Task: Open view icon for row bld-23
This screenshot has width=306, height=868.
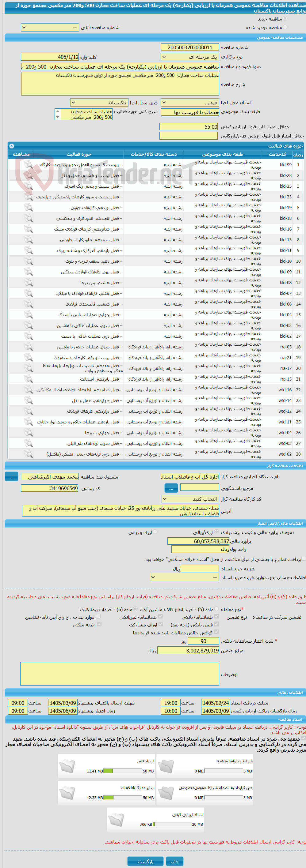Action: (28, 197)
